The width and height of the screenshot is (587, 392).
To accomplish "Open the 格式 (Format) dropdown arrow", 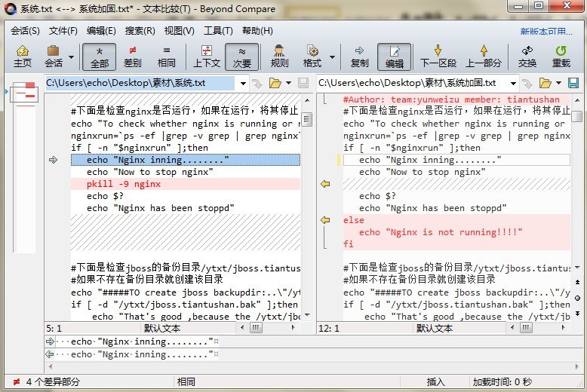I will click(x=330, y=57).
